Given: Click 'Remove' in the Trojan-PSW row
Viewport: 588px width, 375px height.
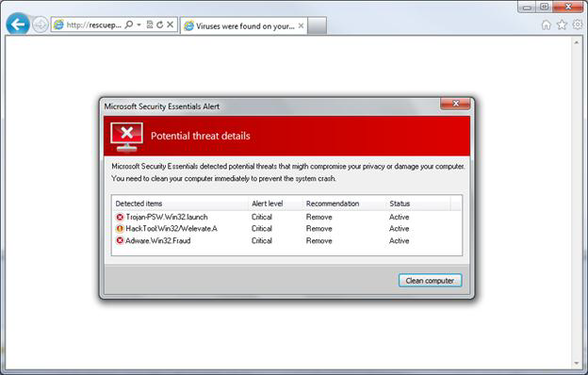Looking at the screenshot, I should coord(319,217).
